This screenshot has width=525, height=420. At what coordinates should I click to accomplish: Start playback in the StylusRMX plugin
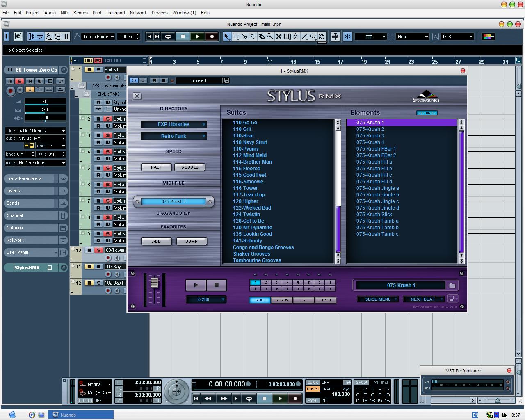[x=196, y=285]
